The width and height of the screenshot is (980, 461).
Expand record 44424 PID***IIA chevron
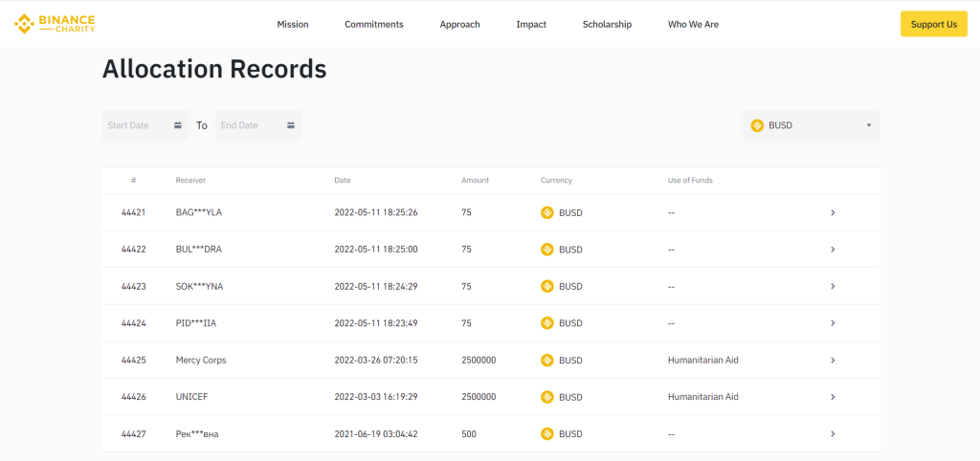click(x=833, y=323)
